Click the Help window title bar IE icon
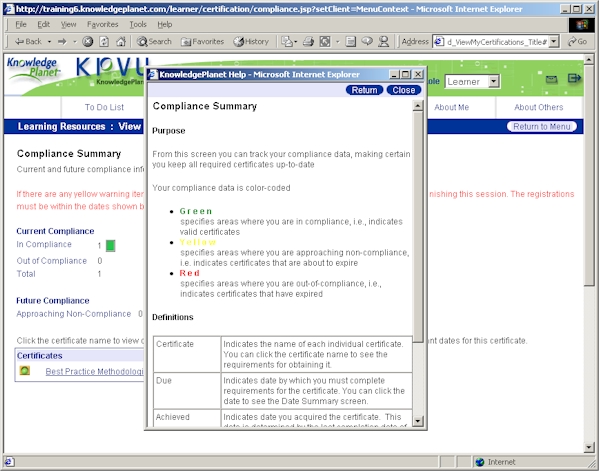The height and width of the screenshot is (472, 600). pos(153,74)
